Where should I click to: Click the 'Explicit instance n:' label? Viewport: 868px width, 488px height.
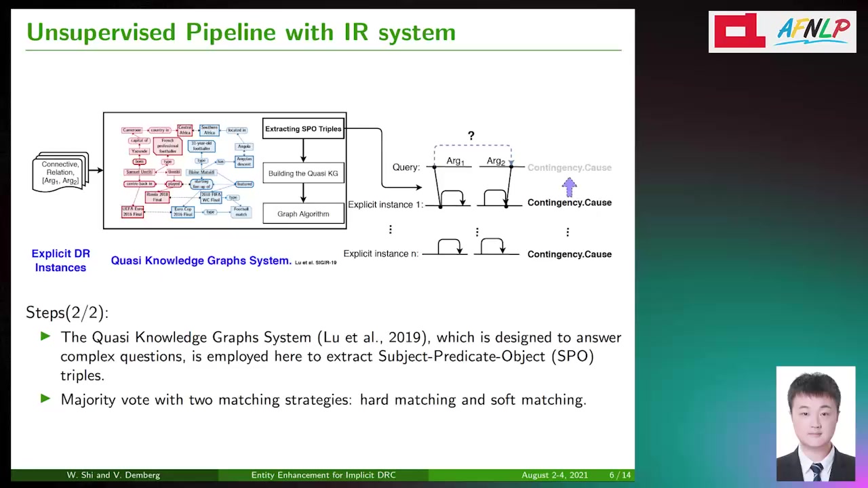[380, 253]
